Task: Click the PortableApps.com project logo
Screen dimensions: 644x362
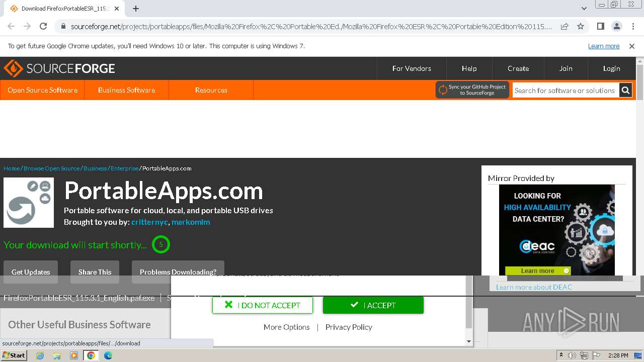Action: click(29, 203)
